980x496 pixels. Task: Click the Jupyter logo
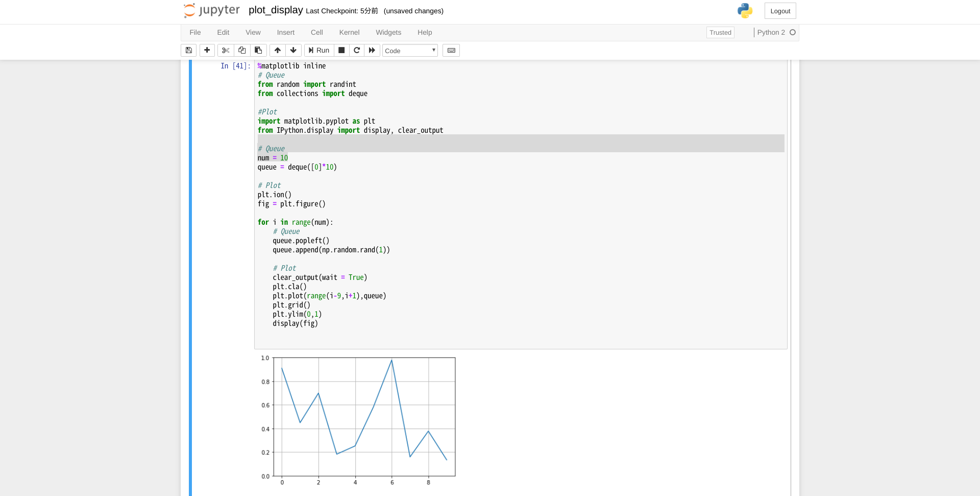pos(212,10)
